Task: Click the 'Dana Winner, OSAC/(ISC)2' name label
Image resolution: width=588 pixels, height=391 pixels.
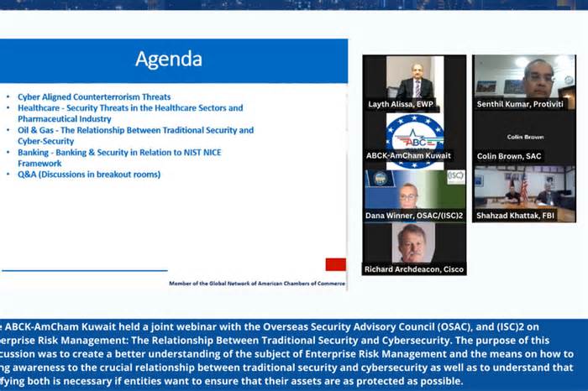Action: tap(414, 216)
